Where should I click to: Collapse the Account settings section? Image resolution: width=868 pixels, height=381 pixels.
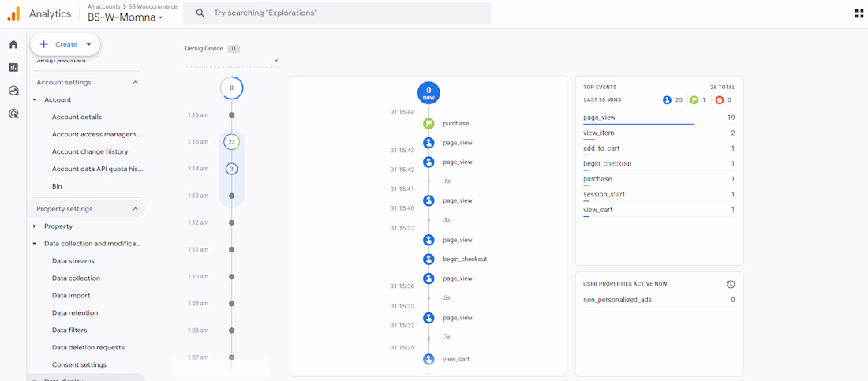coord(135,83)
